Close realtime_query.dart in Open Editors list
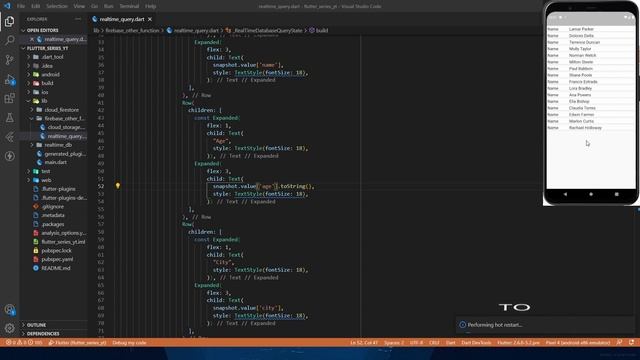The width and height of the screenshot is (640, 360). (x=31, y=39)
